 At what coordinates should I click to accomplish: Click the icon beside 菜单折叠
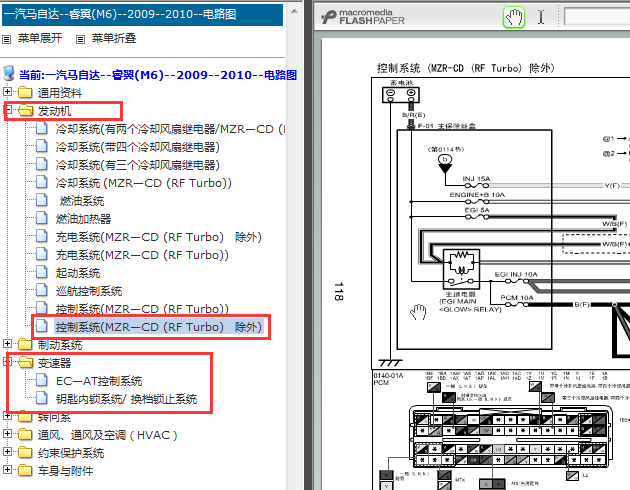pyautogui.click(x=80, y=39)
